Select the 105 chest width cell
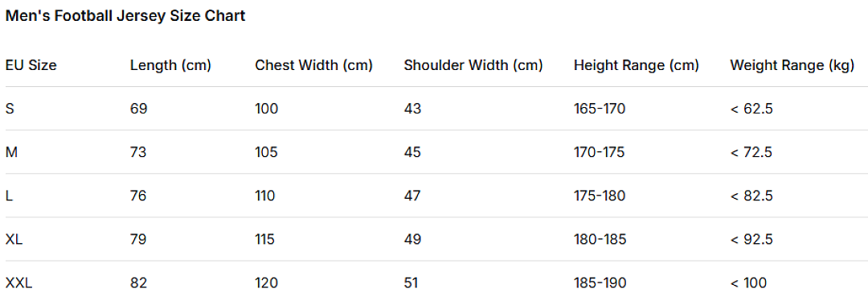The width and height of the screenshot is (868, 301). 266,152
